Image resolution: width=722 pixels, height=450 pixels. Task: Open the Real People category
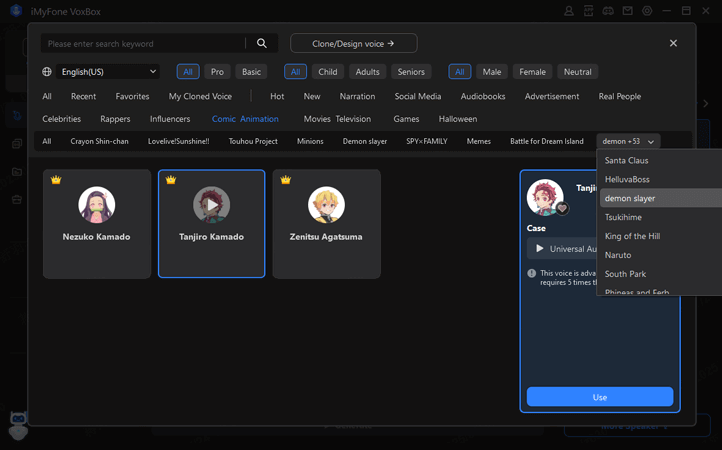(x=620, y=96)
